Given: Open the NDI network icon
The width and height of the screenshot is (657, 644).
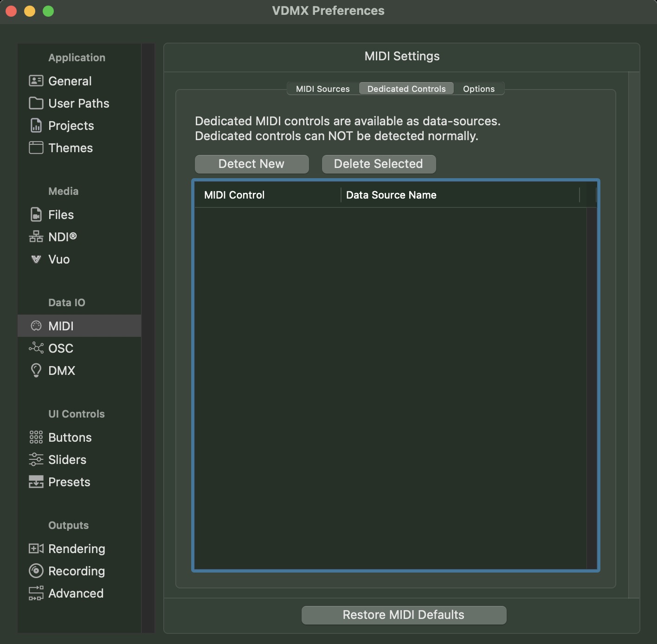Looking at the screenshot, I should click(36, 237).
